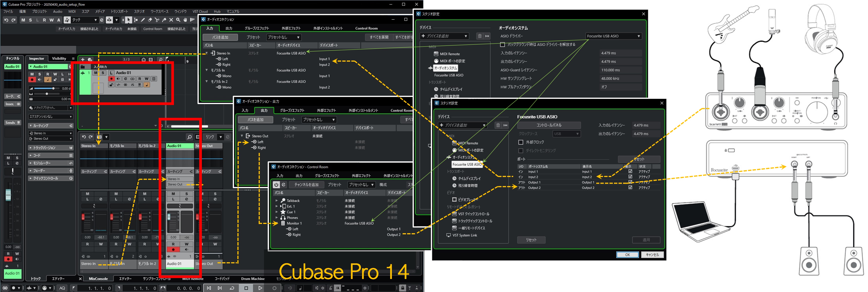Screen dimensions: 868x292
Task: Switch to Visibility tab next to Inspector
Action: point(59,59)
